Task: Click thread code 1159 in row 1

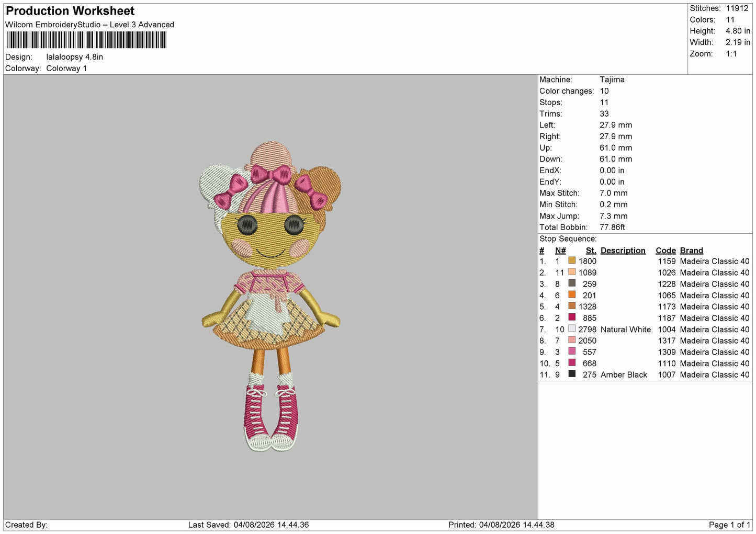Action: pos(667,261)
